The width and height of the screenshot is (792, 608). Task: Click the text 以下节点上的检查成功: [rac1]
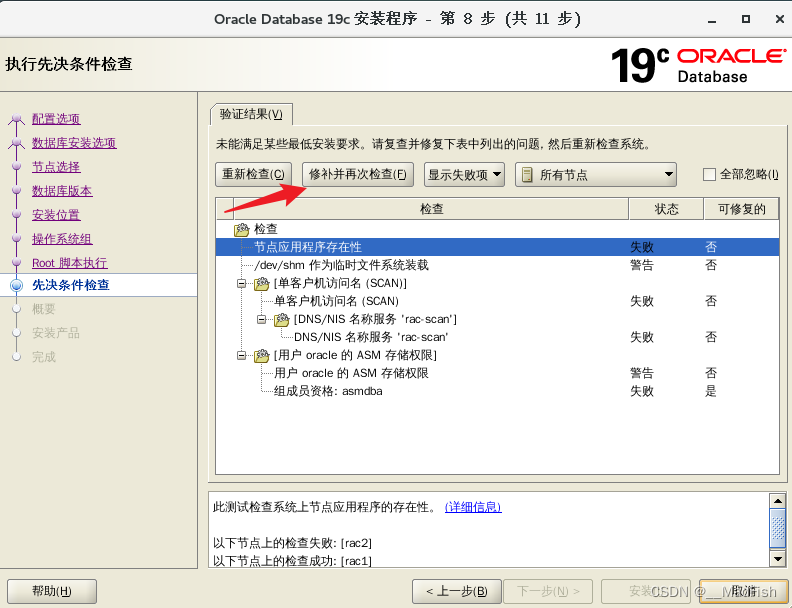pyautogui.click(x=292, y=561)
